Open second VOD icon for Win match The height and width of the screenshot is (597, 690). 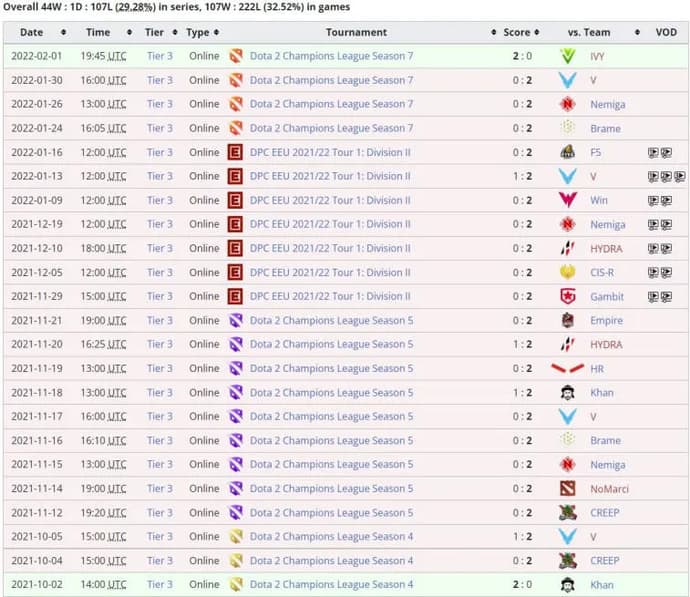(x=666, y=201)
